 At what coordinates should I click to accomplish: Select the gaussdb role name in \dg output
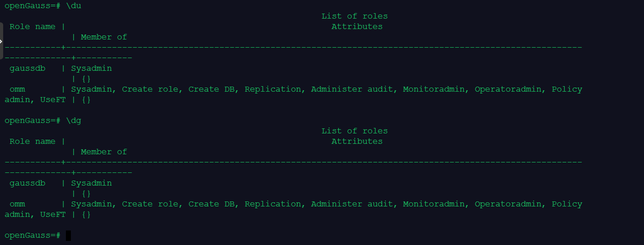[x=27, y=183]
